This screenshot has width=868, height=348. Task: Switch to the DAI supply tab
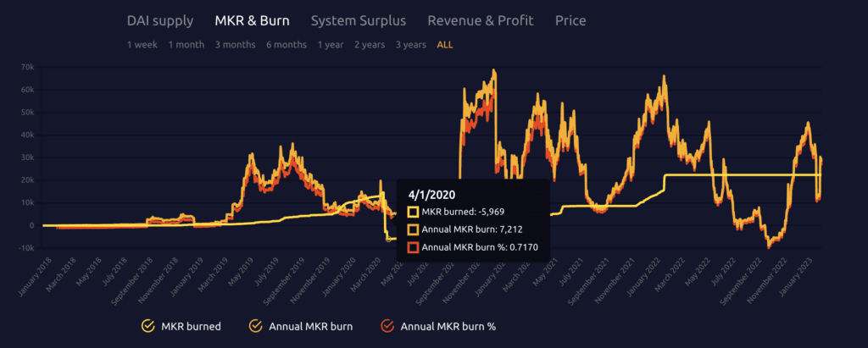pos(160,21)
